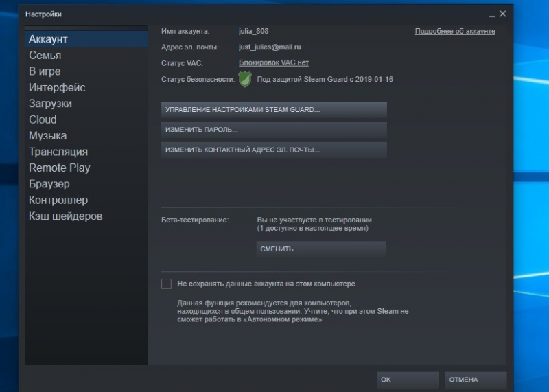This screenshot has height=392, width=549.
Task: Click the email address just_julies@mail.ru
Action: coord(270,47)
